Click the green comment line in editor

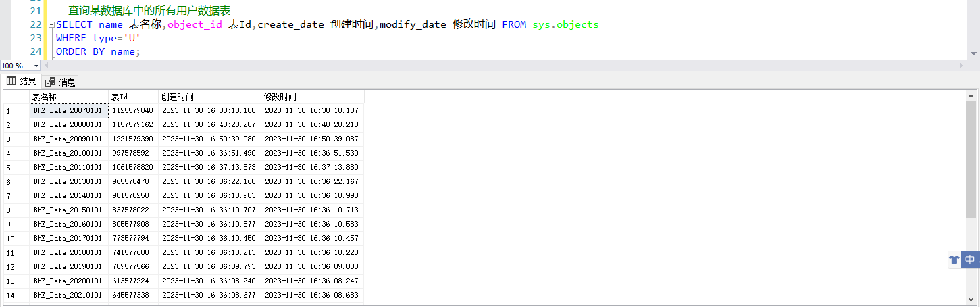tap(143, 11)
